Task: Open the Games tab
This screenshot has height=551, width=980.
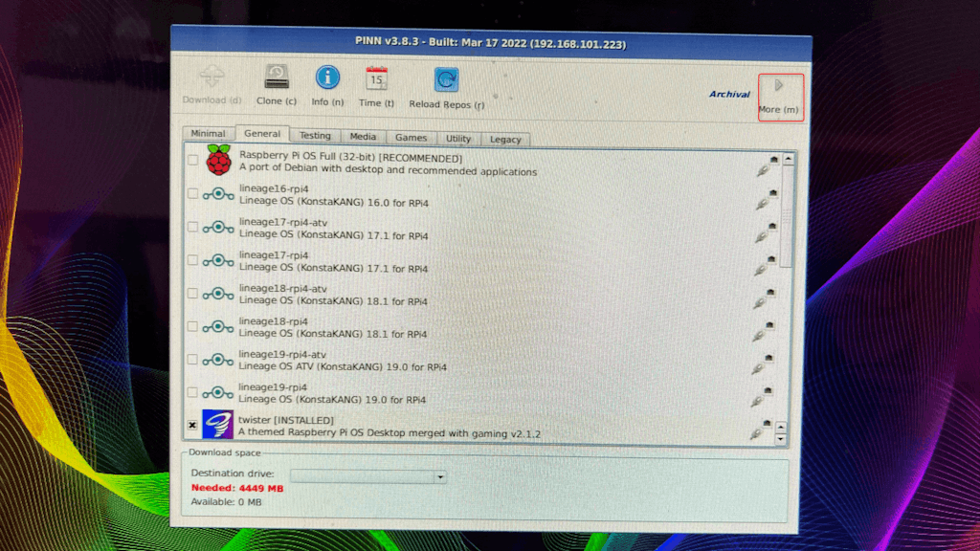Action: [x=411, y=138]
